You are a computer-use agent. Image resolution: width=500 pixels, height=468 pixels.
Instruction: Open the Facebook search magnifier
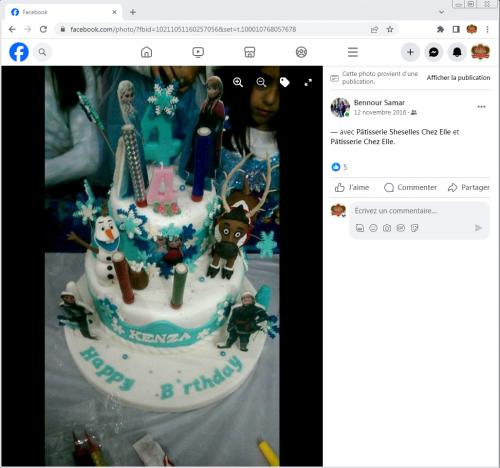[42, 52]
